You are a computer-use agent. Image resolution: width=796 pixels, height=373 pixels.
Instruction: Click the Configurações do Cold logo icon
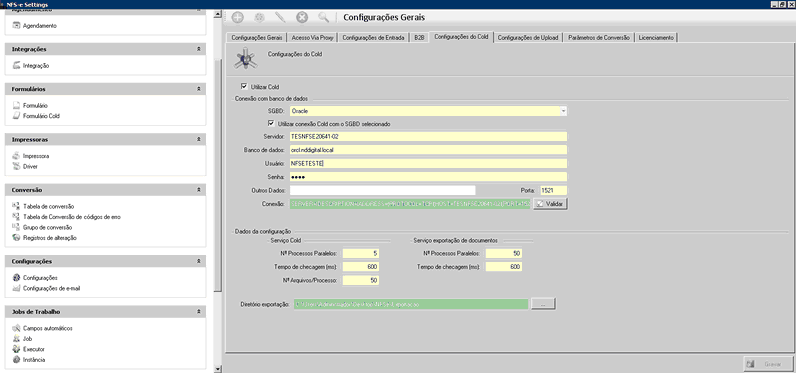[x=246, y=58]
